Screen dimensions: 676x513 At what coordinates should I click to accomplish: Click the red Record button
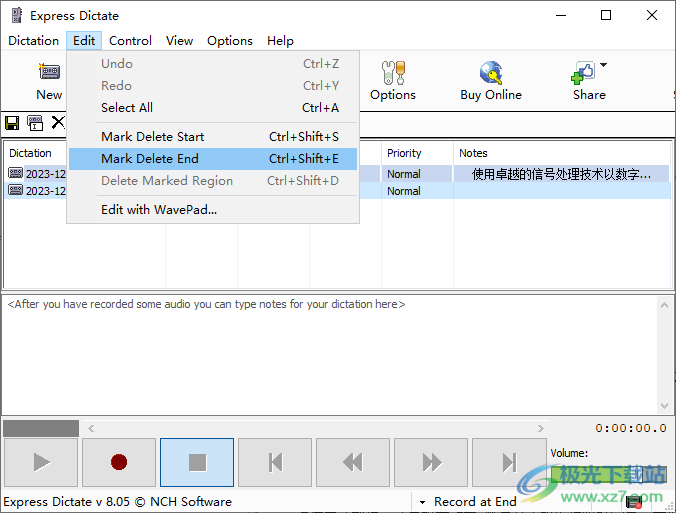(x=119, y=462)
